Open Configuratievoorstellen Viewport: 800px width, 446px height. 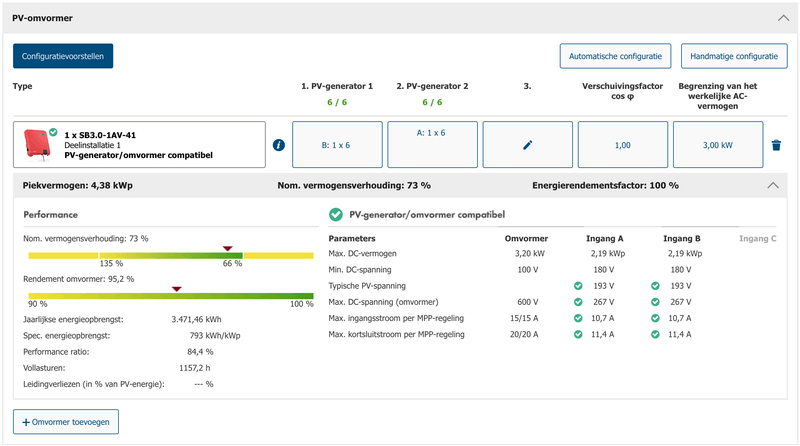[x=63, y=56]
